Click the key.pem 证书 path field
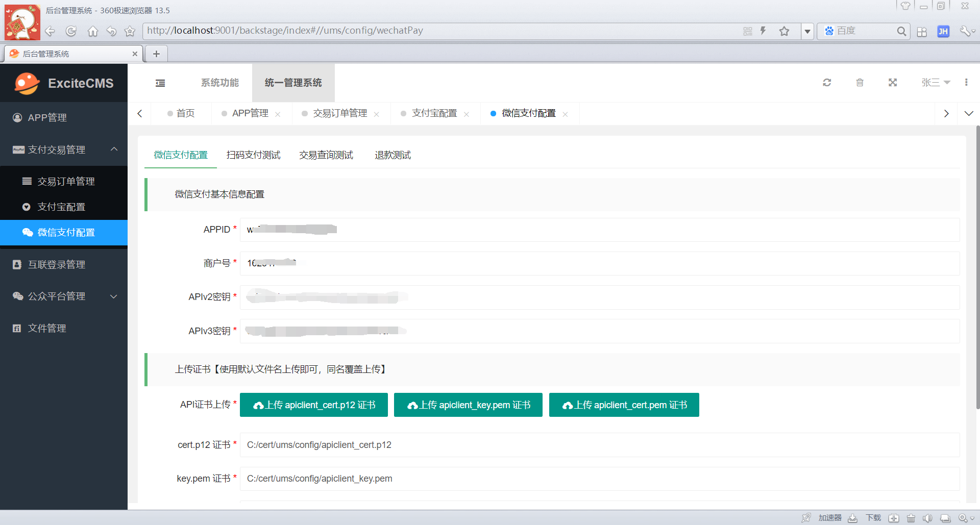Screen dimensions: 980x525 (x=600, y=479)
